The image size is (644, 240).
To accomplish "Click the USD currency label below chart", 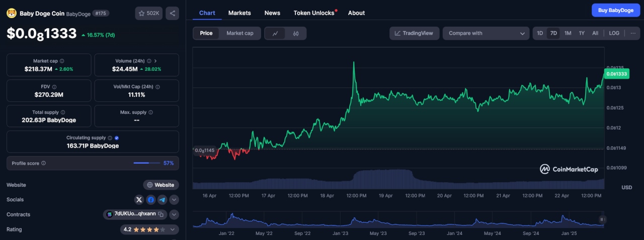I will coord(626,187).
